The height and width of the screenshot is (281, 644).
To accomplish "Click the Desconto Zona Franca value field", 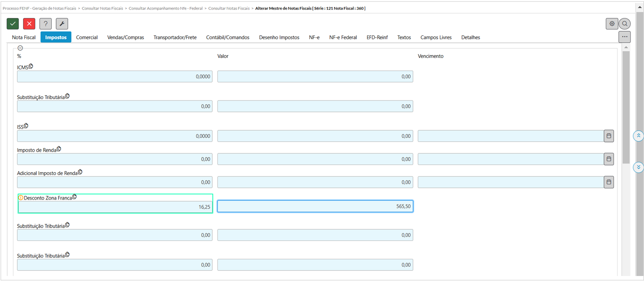I will [315, 206].
